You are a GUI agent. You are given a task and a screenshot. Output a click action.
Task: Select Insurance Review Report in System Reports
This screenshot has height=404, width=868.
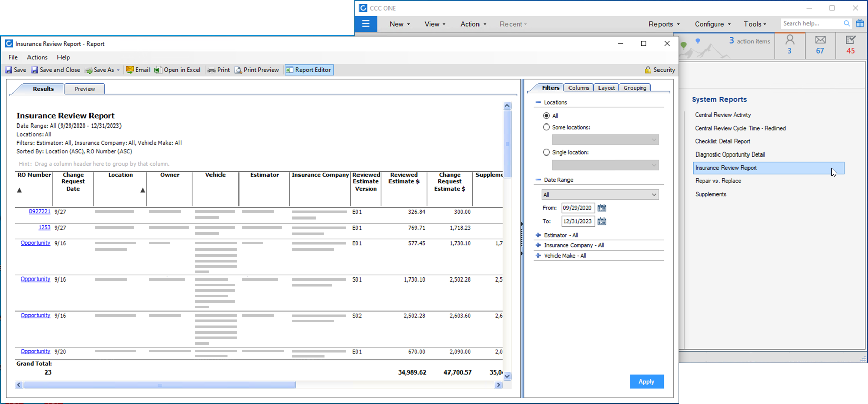[768, 168]
